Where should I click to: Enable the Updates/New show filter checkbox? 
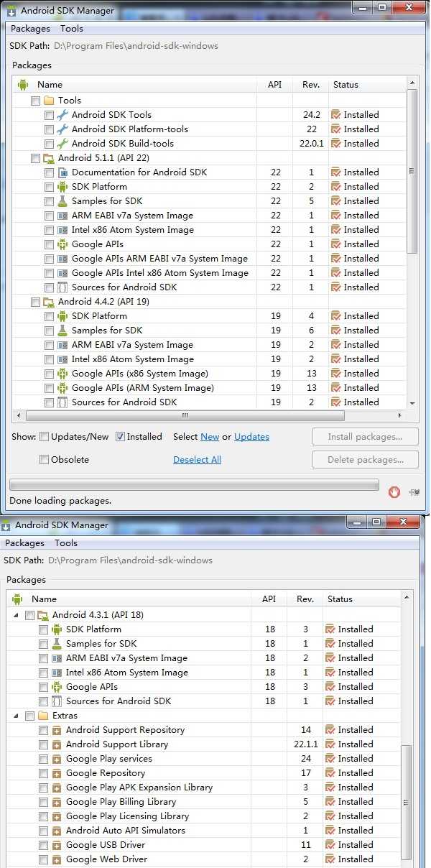click(45, 437)
